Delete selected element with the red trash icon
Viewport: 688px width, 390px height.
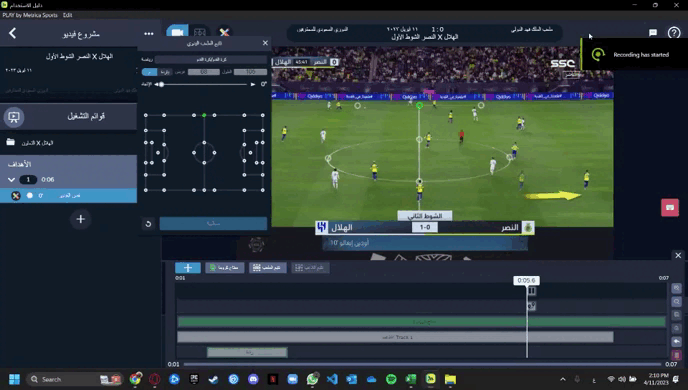coord(676,354)
